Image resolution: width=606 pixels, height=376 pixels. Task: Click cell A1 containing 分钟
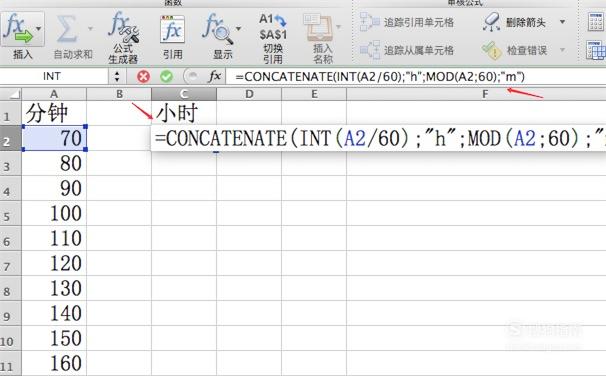(x=54, y=113)
